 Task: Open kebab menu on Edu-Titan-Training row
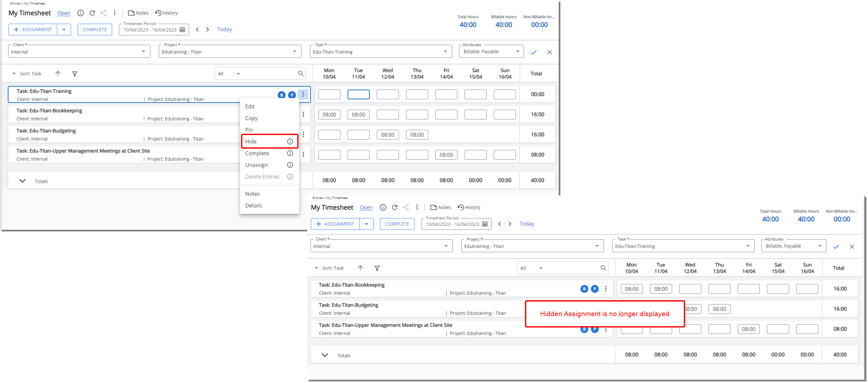click(303, 94)
